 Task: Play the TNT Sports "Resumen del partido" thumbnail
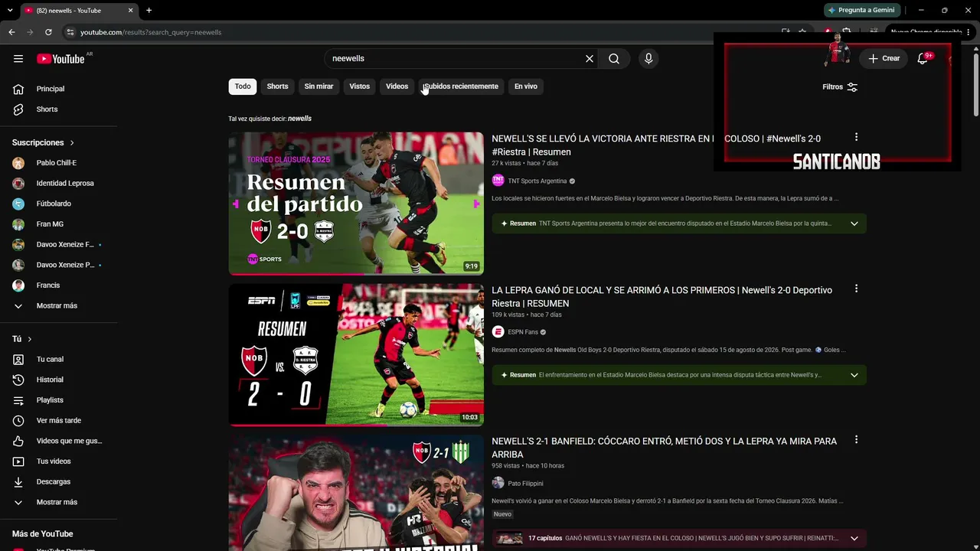(356, 204)
